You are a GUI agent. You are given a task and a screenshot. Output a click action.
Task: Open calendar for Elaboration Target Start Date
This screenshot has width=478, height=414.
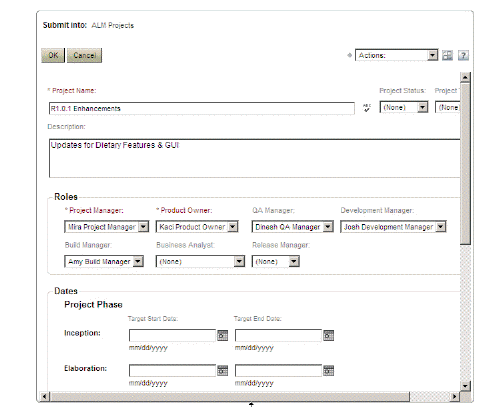pyautogui.click(x=222, y=371)
